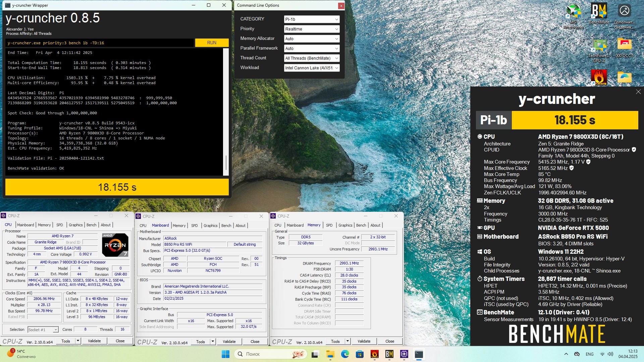Click Close in the CPU-Z Mainboard window

(x=255, y=342)
